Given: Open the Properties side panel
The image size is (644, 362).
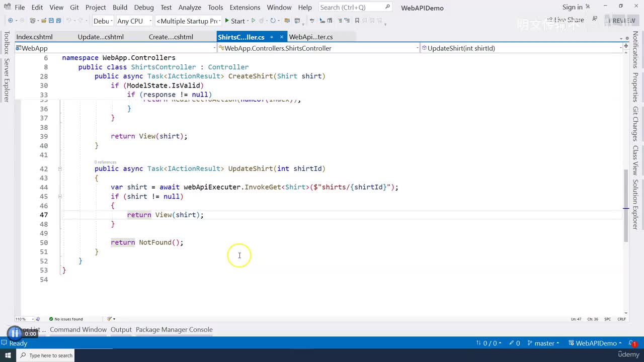Looking at the screenshot, I should (x=635, y=87).
